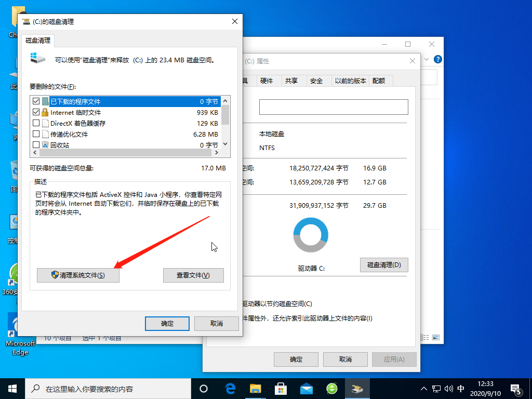Click 磁盘清理(D) in the Properties dialog
The height and width of the screenshot is (399, 532).
(384, 264)
